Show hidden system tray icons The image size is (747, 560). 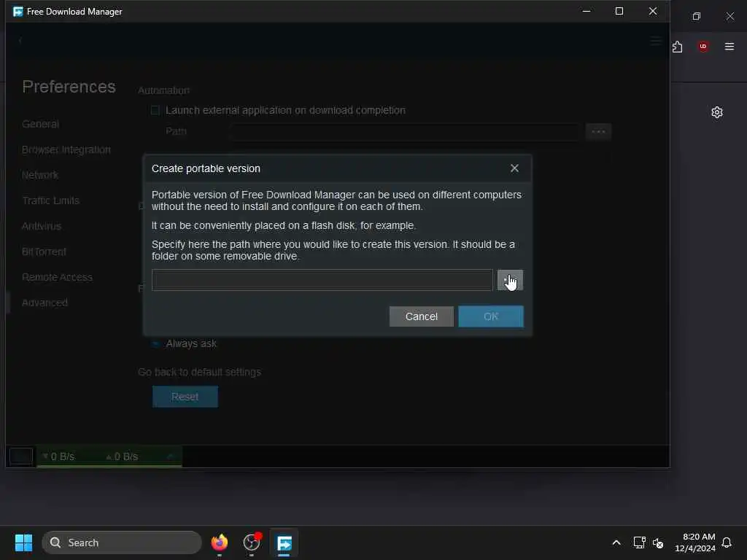click(x=616, y=542)
